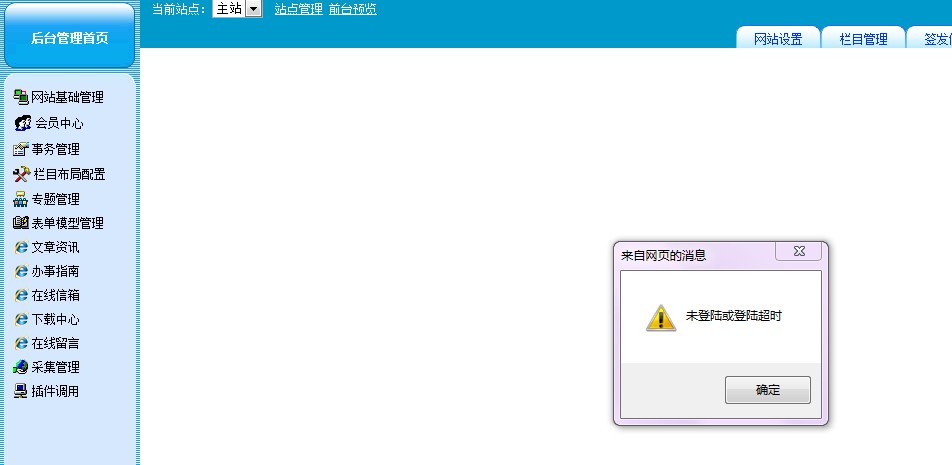Expand 办事指南 in the sidebar
952x465 pixels.
point(55,271)
